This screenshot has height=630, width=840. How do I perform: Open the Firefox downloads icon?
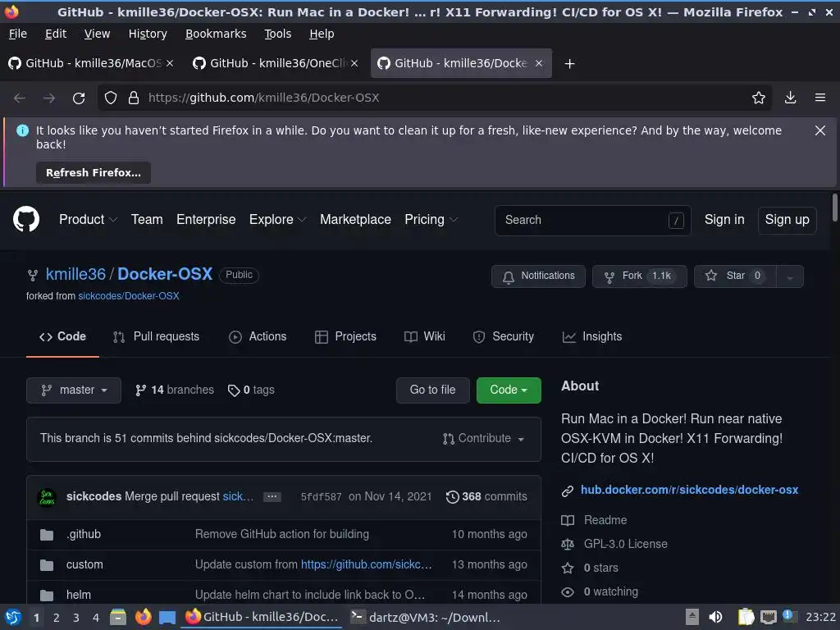[x=790, y=98]
